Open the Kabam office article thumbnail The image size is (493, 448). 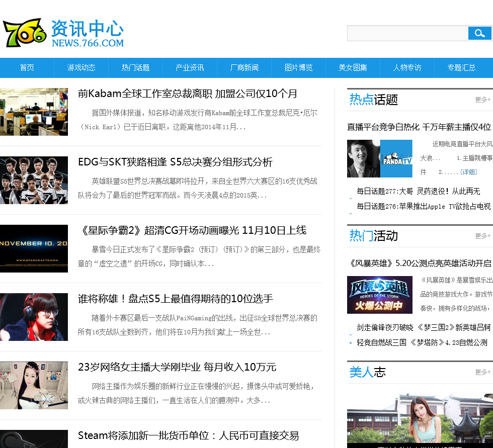[x=34, y=112]
